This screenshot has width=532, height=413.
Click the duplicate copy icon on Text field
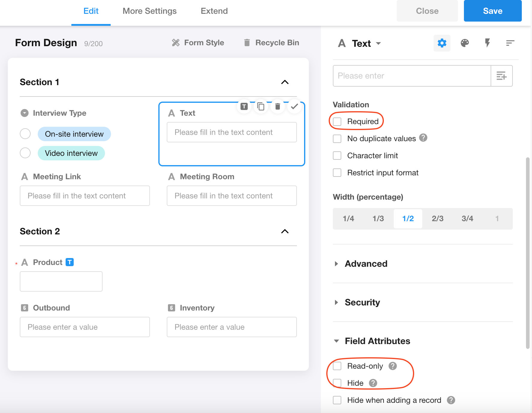261,106
